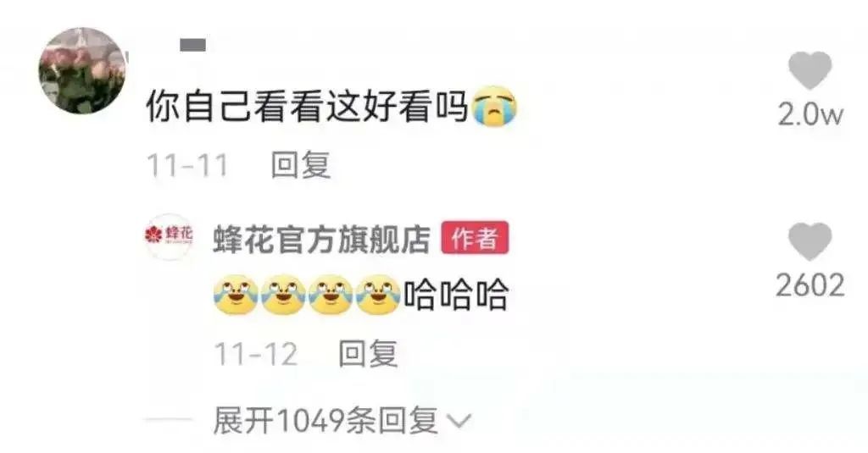This screenshot has width=868, height=453.
Task: Reply to the store comment dated 11-12
Action: [x=368, y=354]
